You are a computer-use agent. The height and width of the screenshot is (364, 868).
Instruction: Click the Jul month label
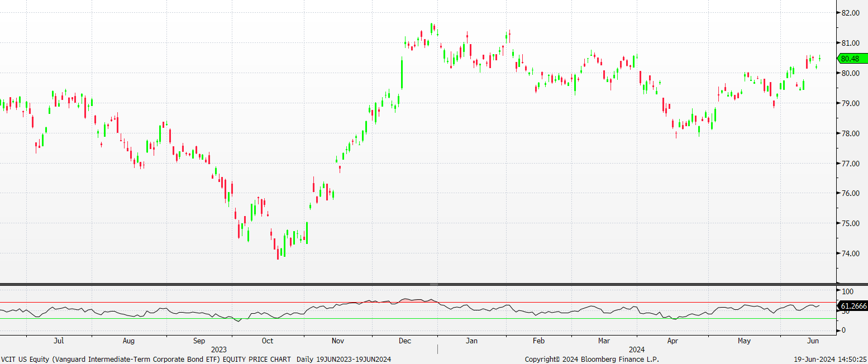coord(59,340)
